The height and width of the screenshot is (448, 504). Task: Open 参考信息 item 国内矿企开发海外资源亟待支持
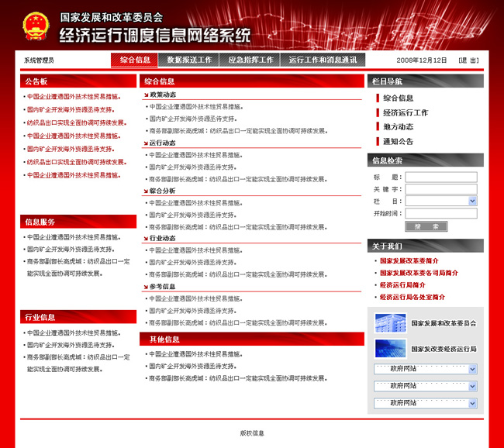[193, 311]
